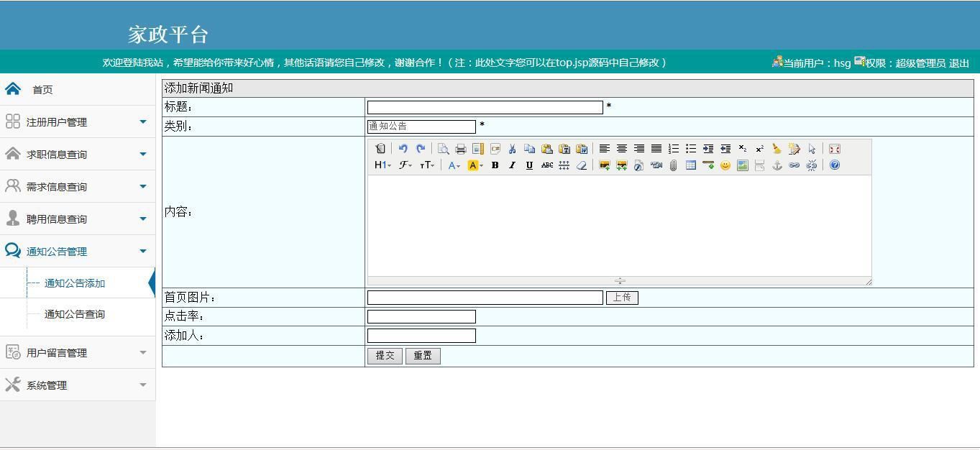Clear HTML code with broom icon
This screenshot has height=450, width=980.
(777, 149)
